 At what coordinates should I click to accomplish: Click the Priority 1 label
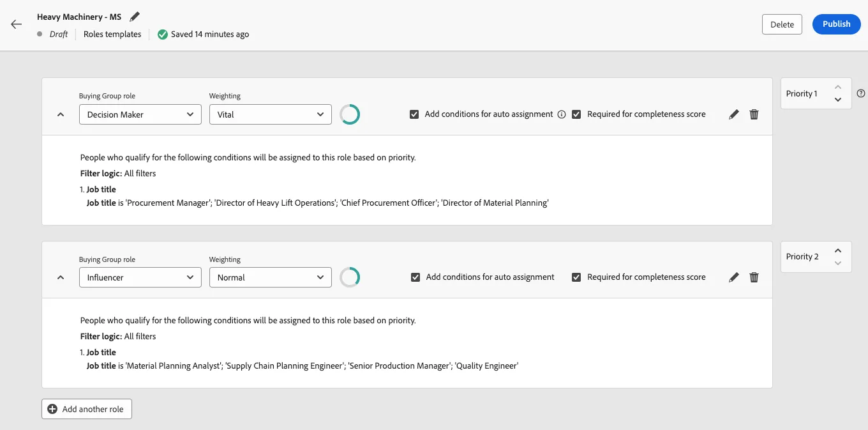coord(802,93)
